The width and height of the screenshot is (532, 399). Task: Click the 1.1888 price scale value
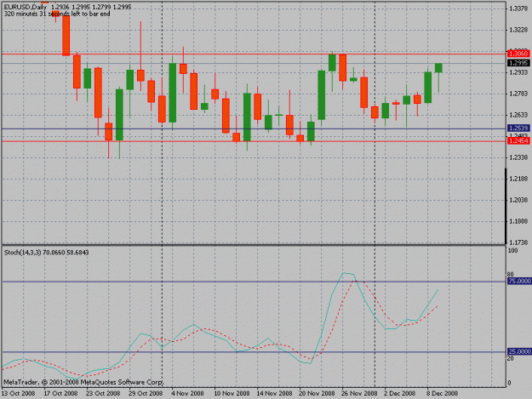pos(518,221)
